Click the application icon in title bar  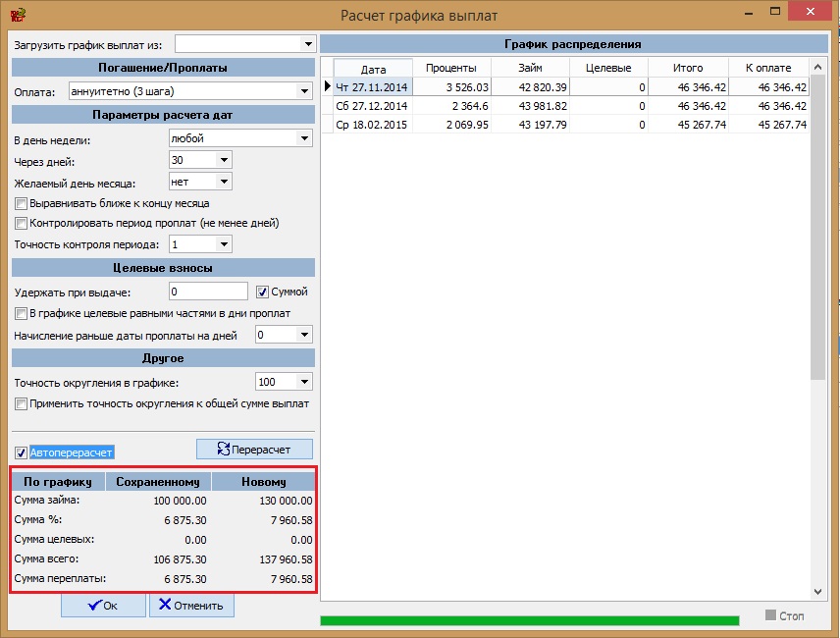pos(17,15)
